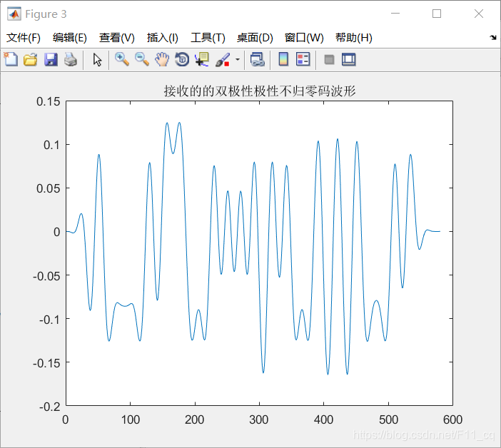501x448 pixels.
Task: Open a file with the folder icon
Action: (x=31, y=59)
